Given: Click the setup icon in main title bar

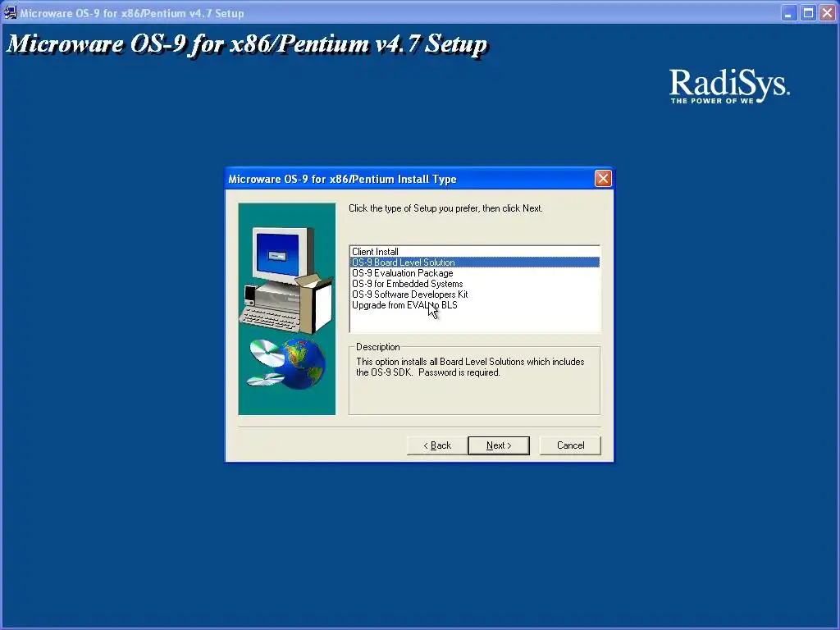Looking at the screenshot, I should 10,12.
